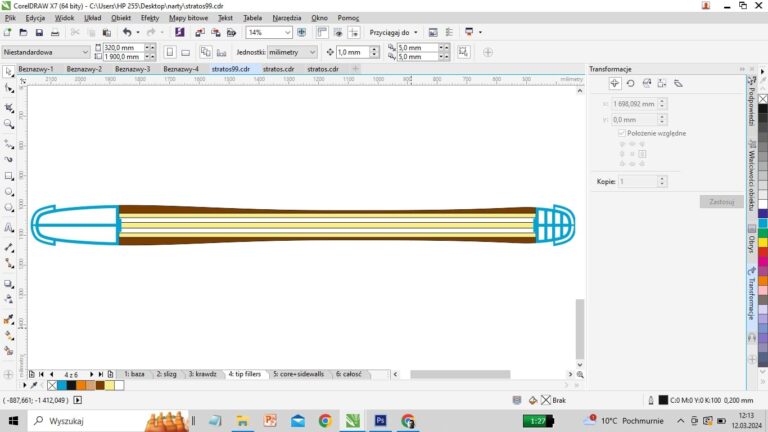Switch to the stratos.cdr document tab
This screenshot has height=432, width=768.
[x=278, y=69]
